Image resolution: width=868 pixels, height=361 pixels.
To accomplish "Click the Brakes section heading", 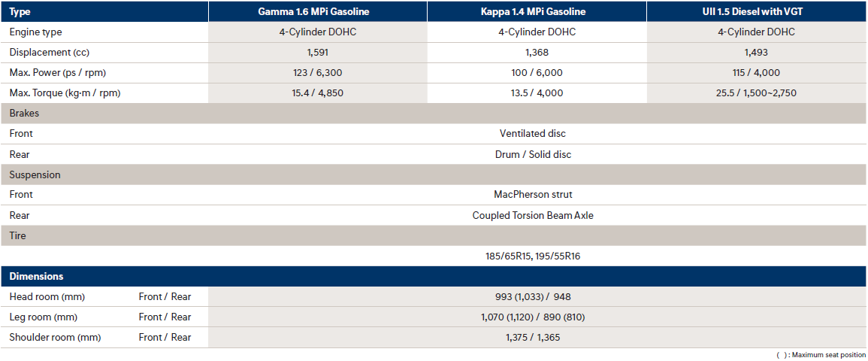I will 24,114.
